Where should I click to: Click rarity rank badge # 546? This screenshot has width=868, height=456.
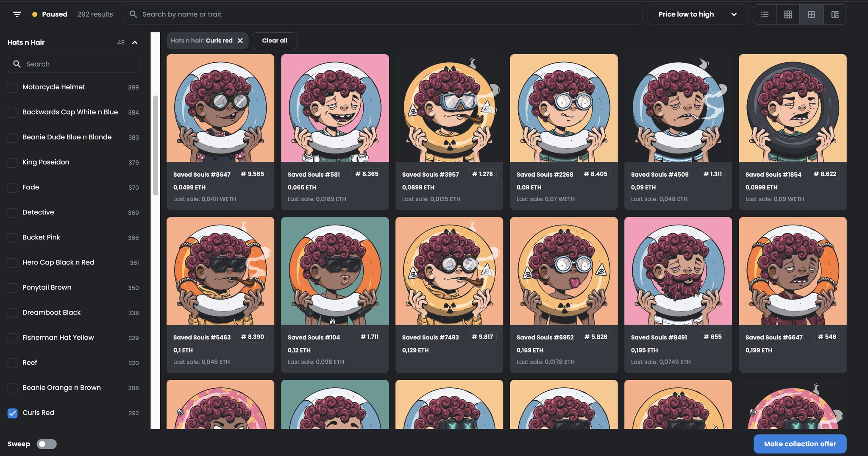(x=827, y=337)
